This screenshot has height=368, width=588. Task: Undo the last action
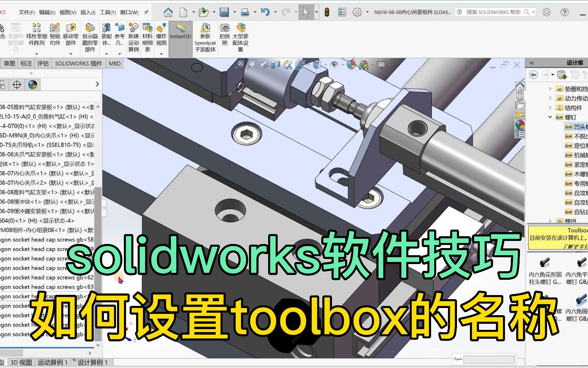[265, 12]
